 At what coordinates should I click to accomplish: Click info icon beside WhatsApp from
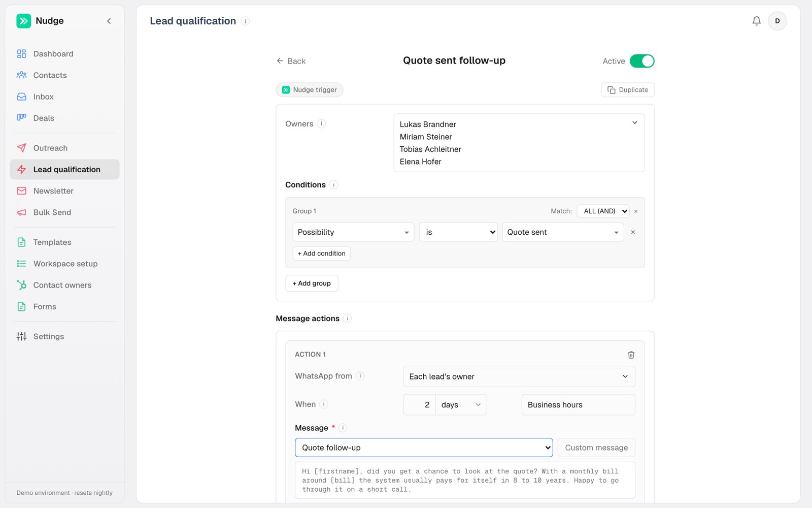coord(360,376)
